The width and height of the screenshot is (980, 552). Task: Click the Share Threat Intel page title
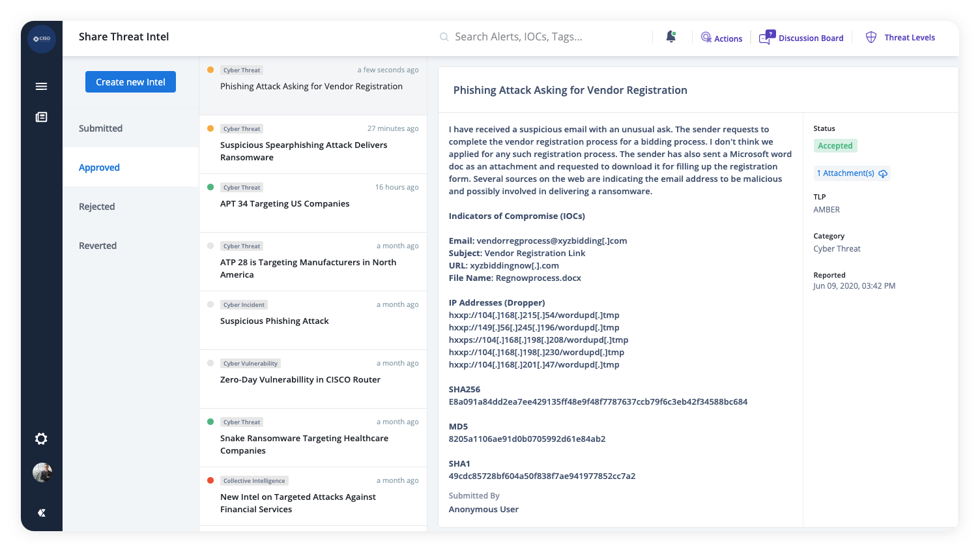124,37
